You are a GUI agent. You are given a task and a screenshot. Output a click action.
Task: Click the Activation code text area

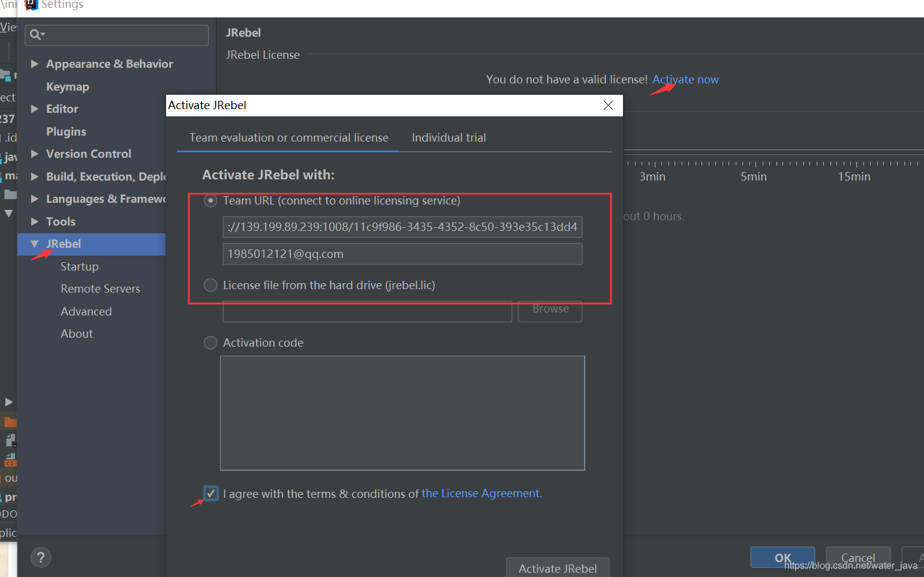click(x=402, y=413)
